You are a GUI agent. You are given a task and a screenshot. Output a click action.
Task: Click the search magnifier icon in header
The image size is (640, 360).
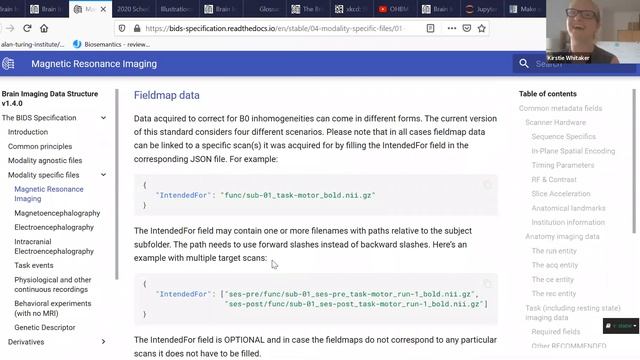(524, 64)
